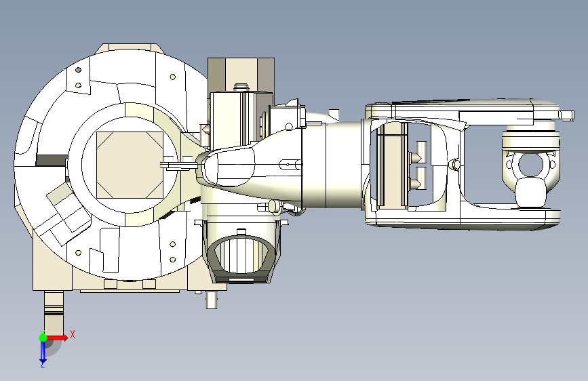Select the cylindrical forearm section of the robot

334,164
